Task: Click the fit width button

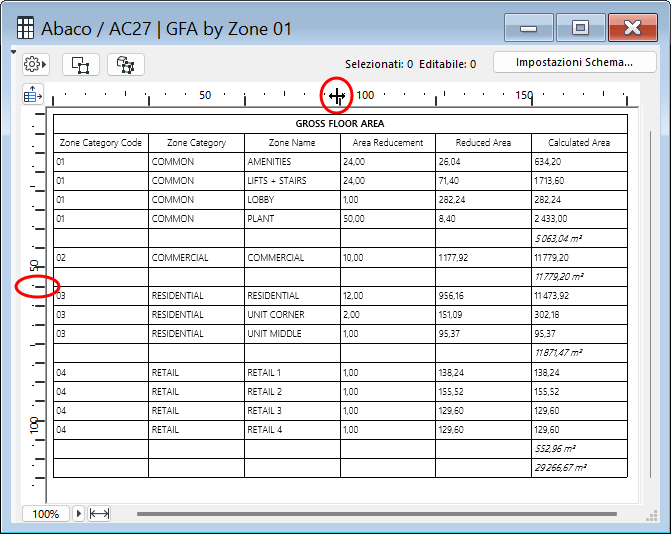Action: [x=99, y=513]
